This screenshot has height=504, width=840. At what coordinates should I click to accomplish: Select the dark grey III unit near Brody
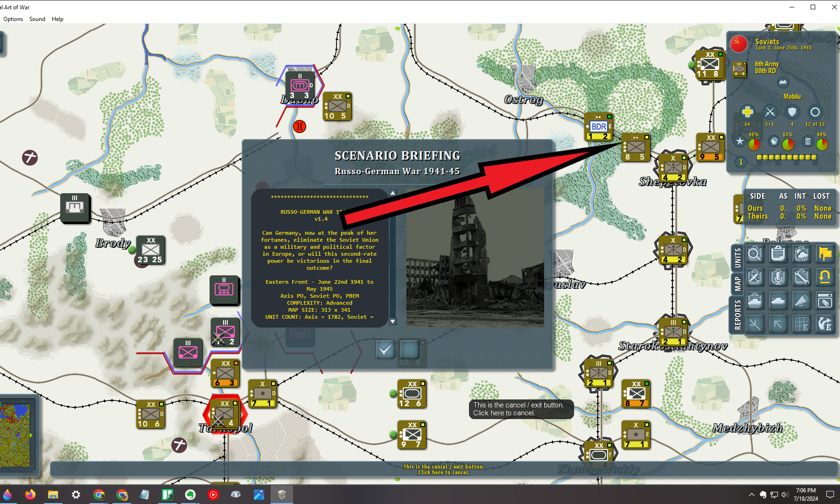point(75,208)
